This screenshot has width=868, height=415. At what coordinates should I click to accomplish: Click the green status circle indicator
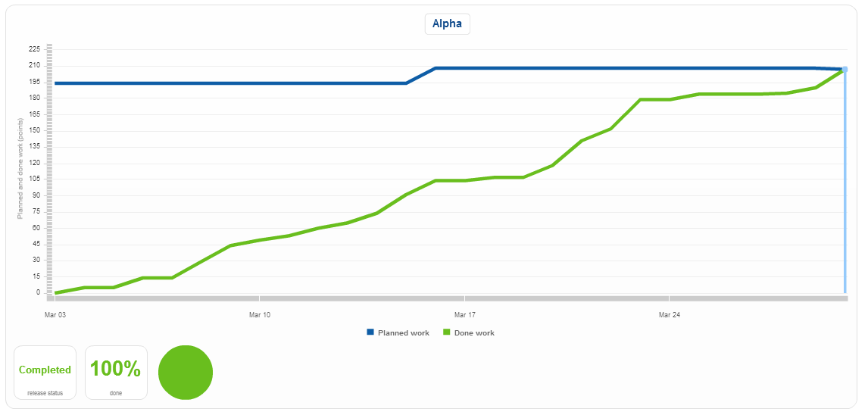click(186, 373)
